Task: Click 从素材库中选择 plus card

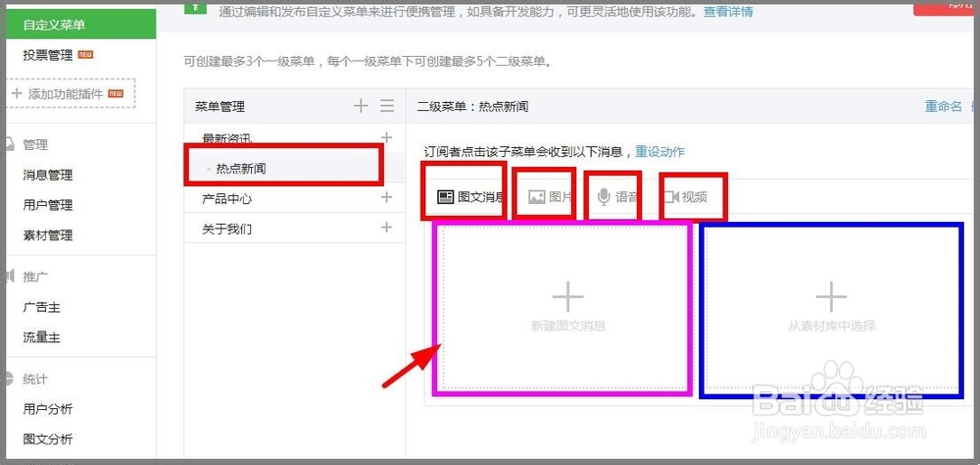Action: coord(831,307)
